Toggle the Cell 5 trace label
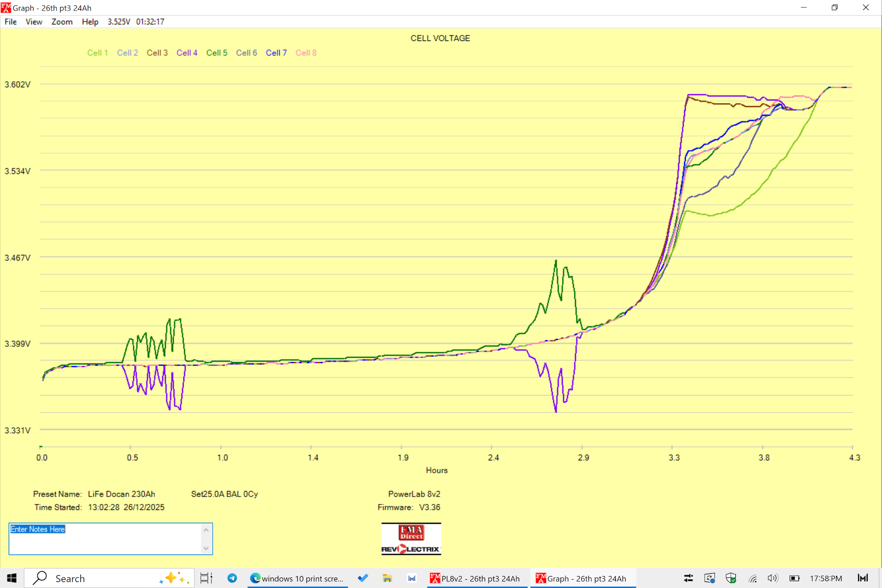Image resolution: width=882 pixels, height=588 pixels. [x=217, y=53]
